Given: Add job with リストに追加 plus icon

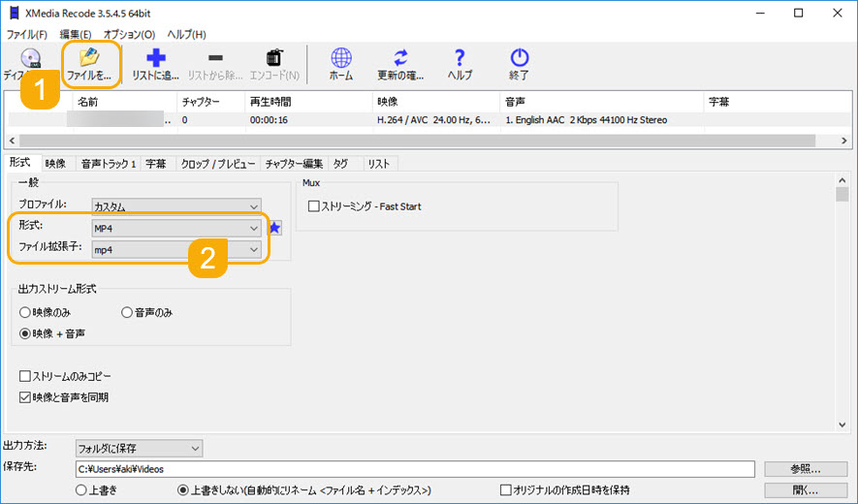Looking at the screenshot, I should point(156,64).
